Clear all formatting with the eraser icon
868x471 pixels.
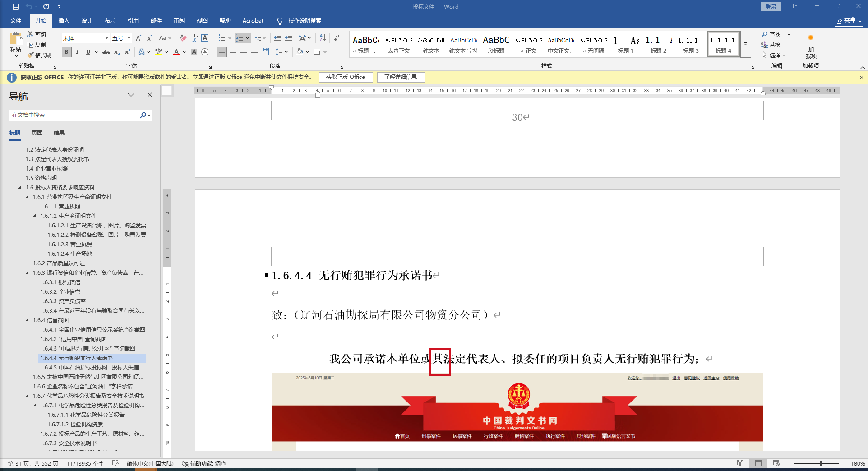point(183,38)
